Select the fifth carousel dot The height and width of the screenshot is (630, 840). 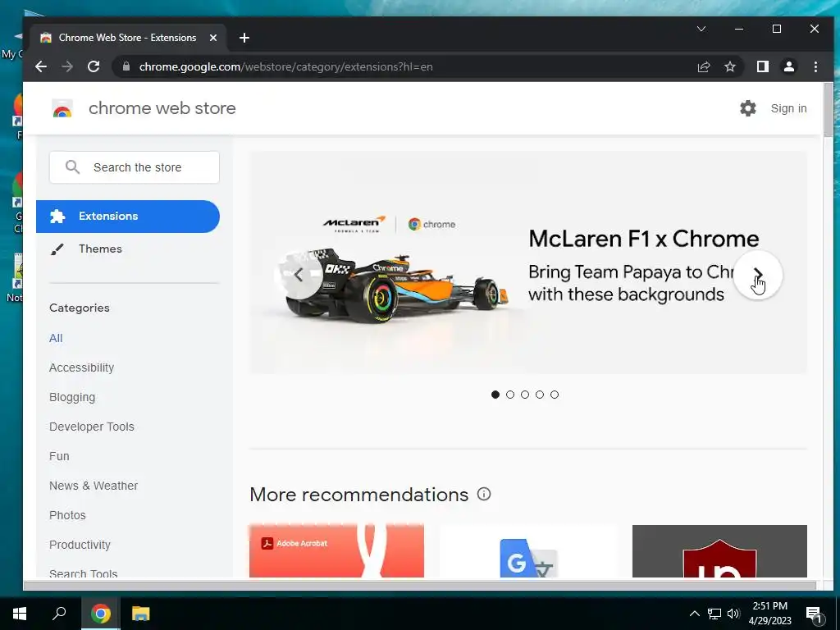555,395
